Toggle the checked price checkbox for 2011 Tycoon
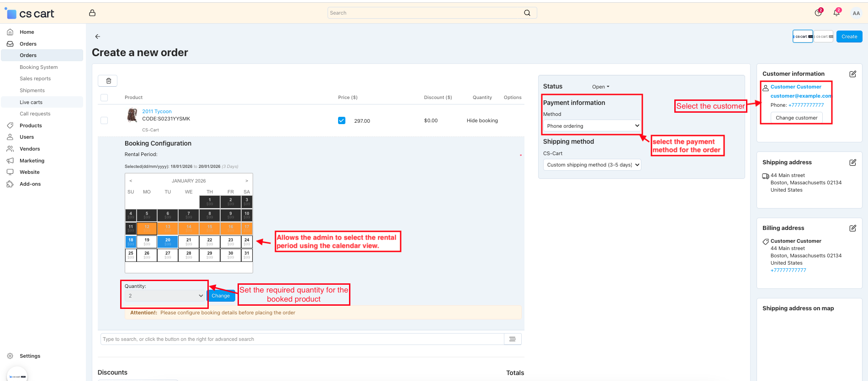Image resolution: width=868 pixels, height=381 pixels. (x=342, y=120)
